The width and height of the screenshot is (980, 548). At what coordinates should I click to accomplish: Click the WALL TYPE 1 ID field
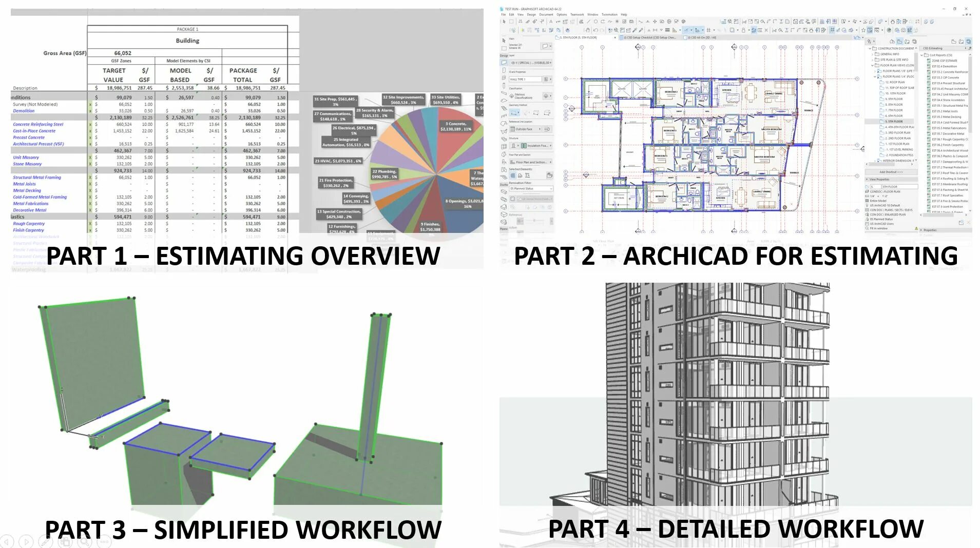click(525, 80)
